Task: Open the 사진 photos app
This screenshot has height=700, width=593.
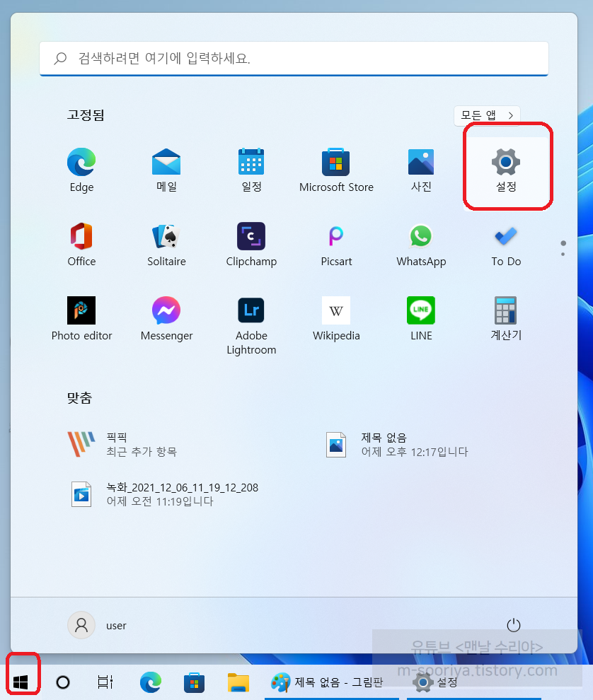Action: pos(421,170)
